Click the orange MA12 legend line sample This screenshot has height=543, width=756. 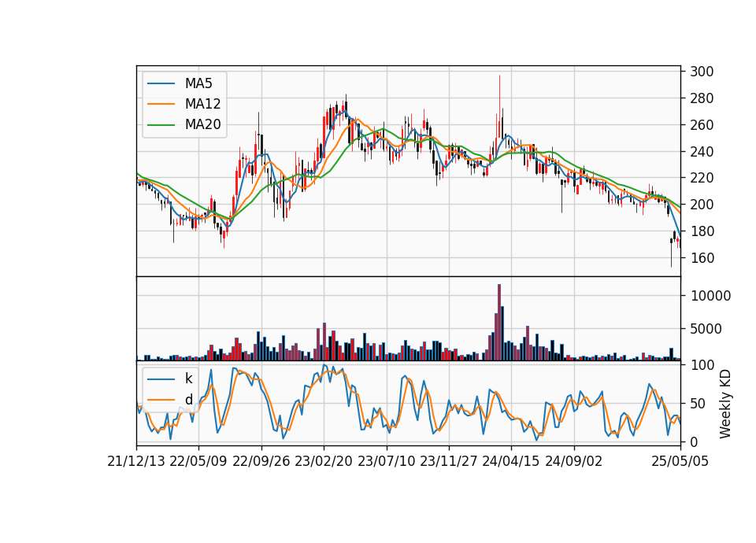click(x=161, y=104)
